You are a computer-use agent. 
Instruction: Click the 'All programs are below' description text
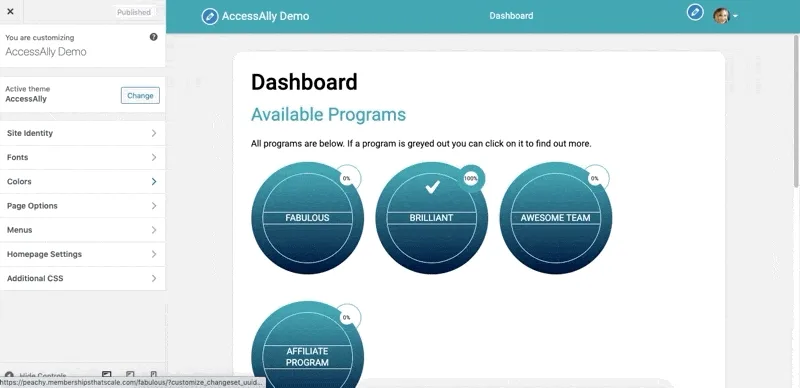[x=421, y=144]
